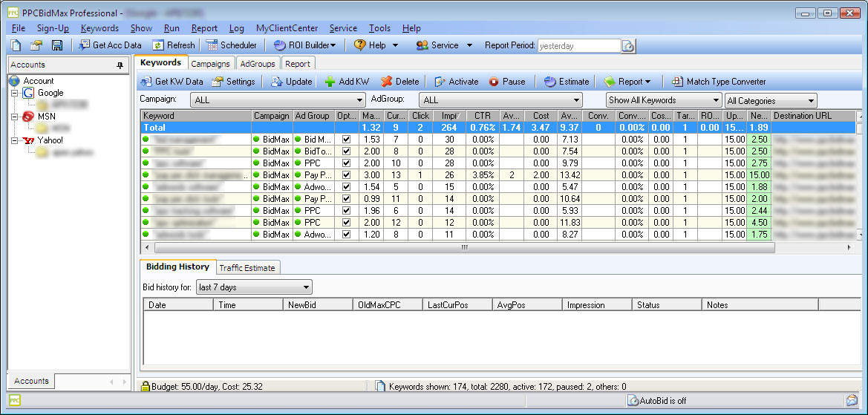This screenshot has width=868, height=415.
Task: Click the Help question mark button
Action: click(x=376, y=45)
